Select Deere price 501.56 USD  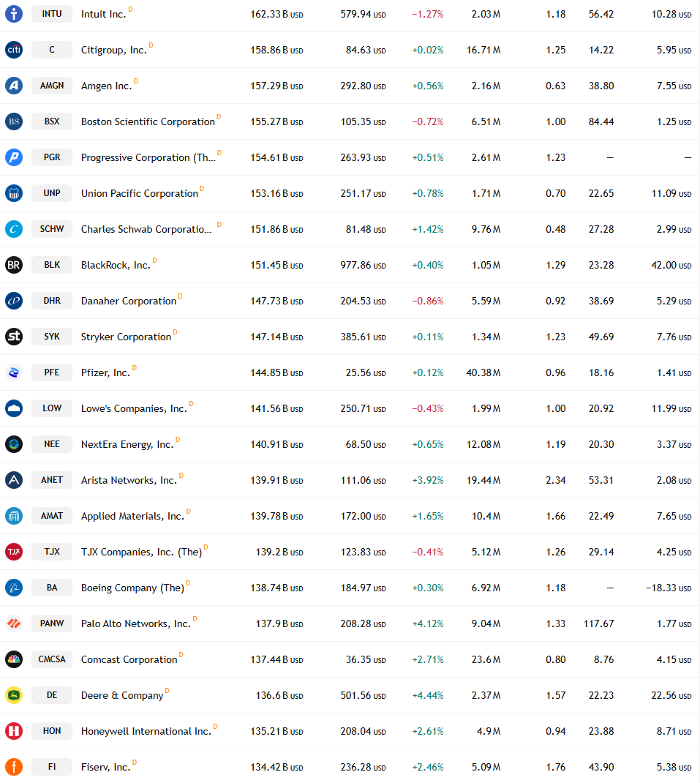(363, 696)
